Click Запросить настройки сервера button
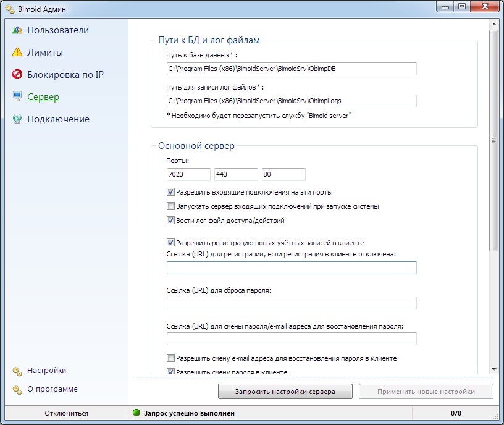The image size is (504, 425). (285, 391)
